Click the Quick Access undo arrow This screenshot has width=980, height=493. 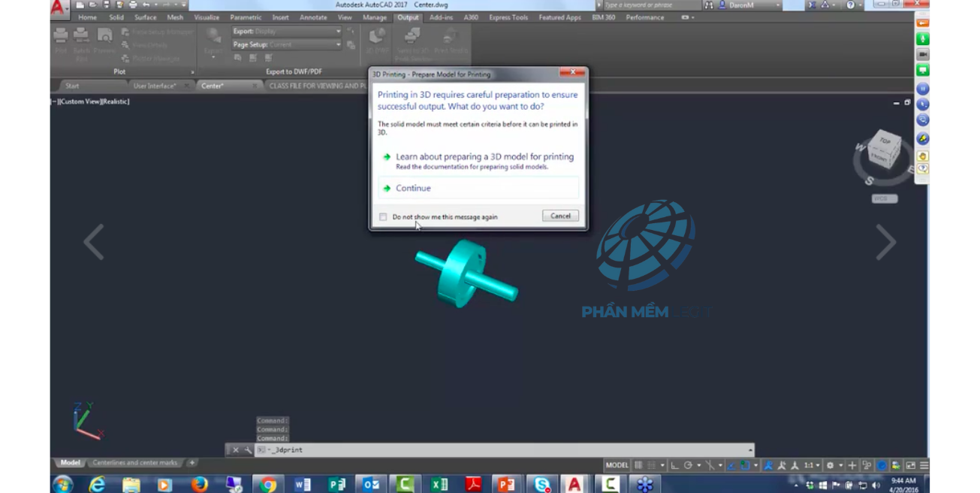point(146,5)
